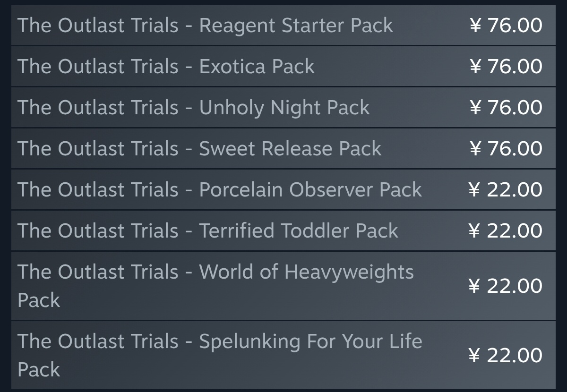This screenshot has height=392, width=567.
Task: Open the Exotica Pack DLC title
Action: (x=166, y=67)
